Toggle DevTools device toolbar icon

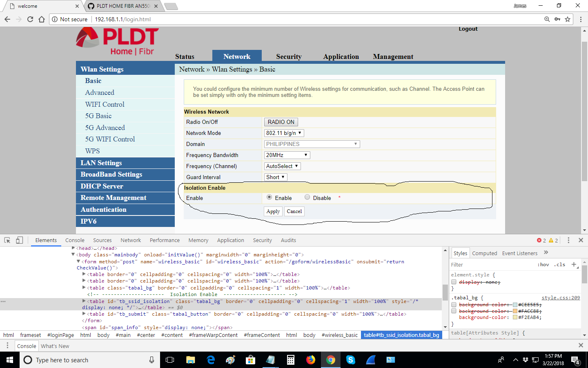[x=19, y=240]
